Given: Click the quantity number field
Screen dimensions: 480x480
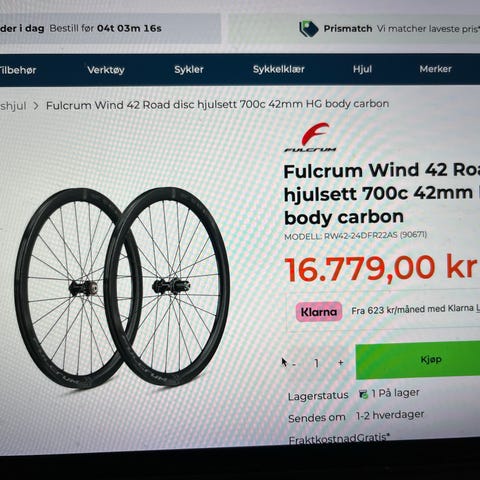Looking at the screenshot, I should pyautogui.click(x=316, y=363).
